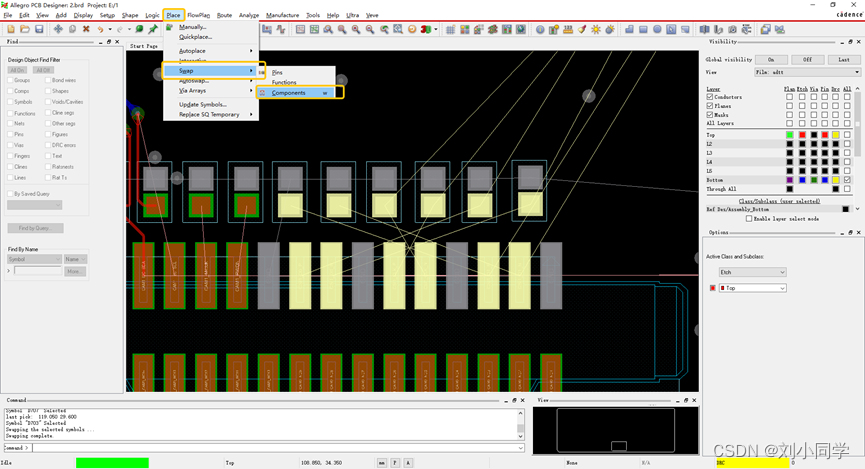Viewport: 865px width, 469px height.
Task: Toggle the Top layer All checkbox
Action: click(847, 135)
